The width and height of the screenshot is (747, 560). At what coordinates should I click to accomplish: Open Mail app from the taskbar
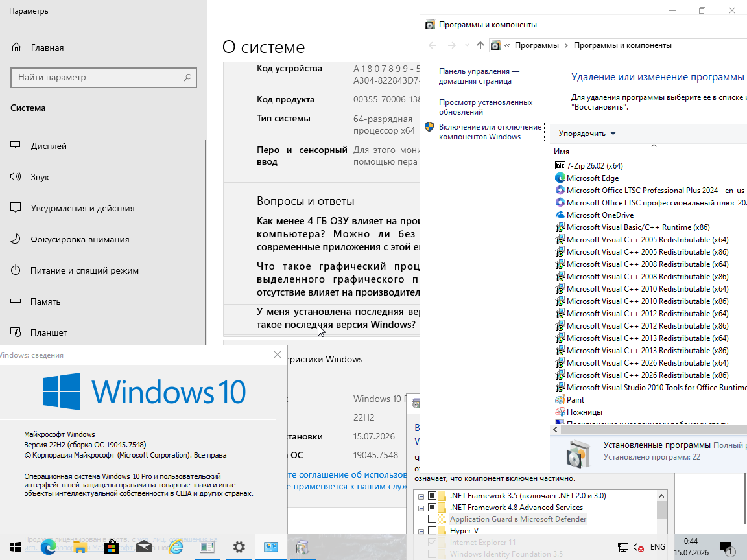coord(144,547)
